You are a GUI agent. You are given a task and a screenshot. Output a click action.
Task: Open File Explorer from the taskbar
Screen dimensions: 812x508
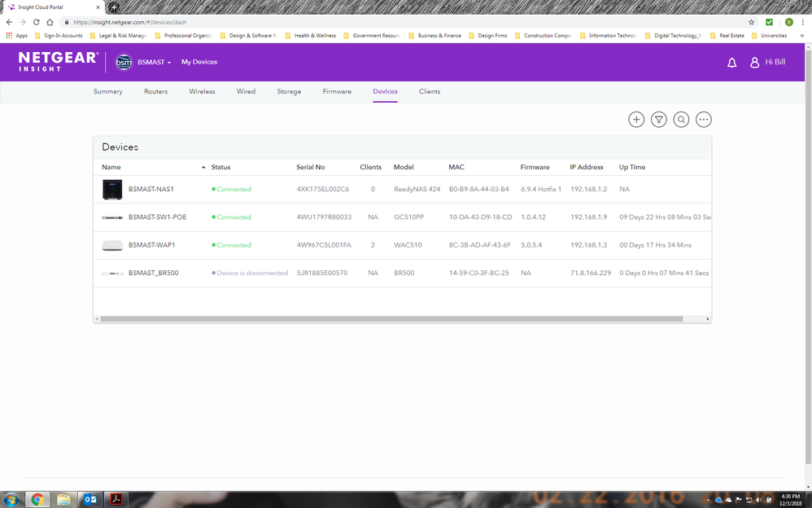tap(63, 499)
